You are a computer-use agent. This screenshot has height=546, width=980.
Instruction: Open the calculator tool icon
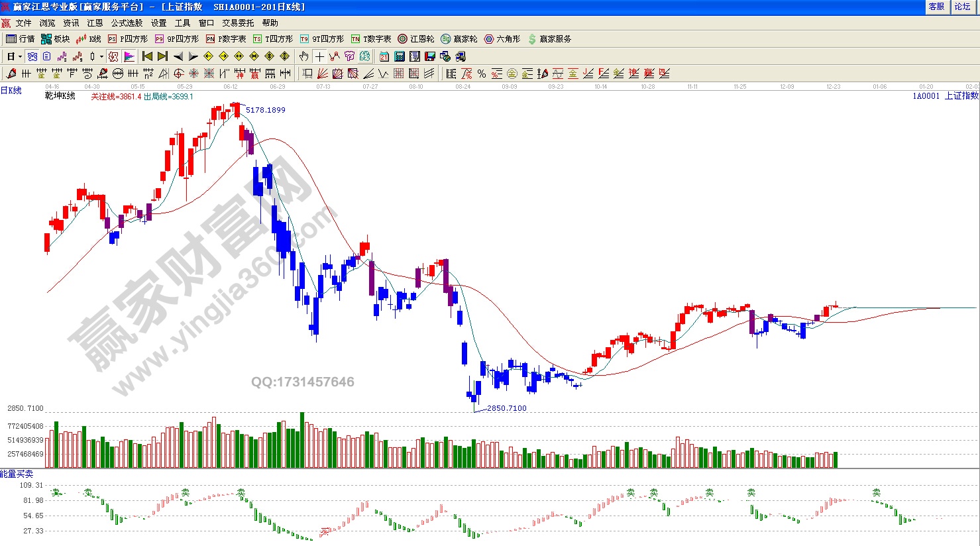[x=400, y=56]
